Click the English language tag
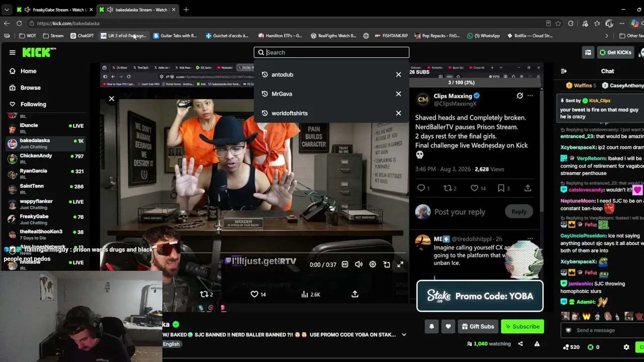The height and width of the screenshot is (362, 644). pyautogui.click(x=171, y=344)
